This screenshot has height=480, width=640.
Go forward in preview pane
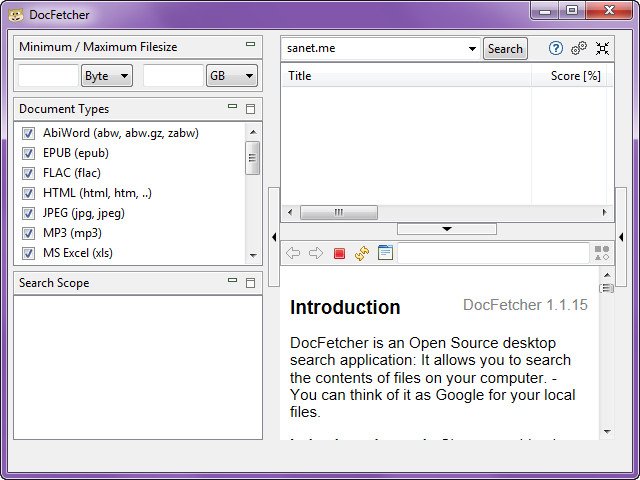(x=316, y=253)
